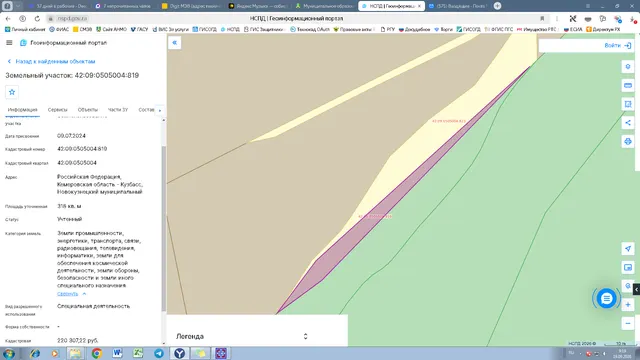
Task: Switch to the Части ЗУ tab
Action: 118,110
